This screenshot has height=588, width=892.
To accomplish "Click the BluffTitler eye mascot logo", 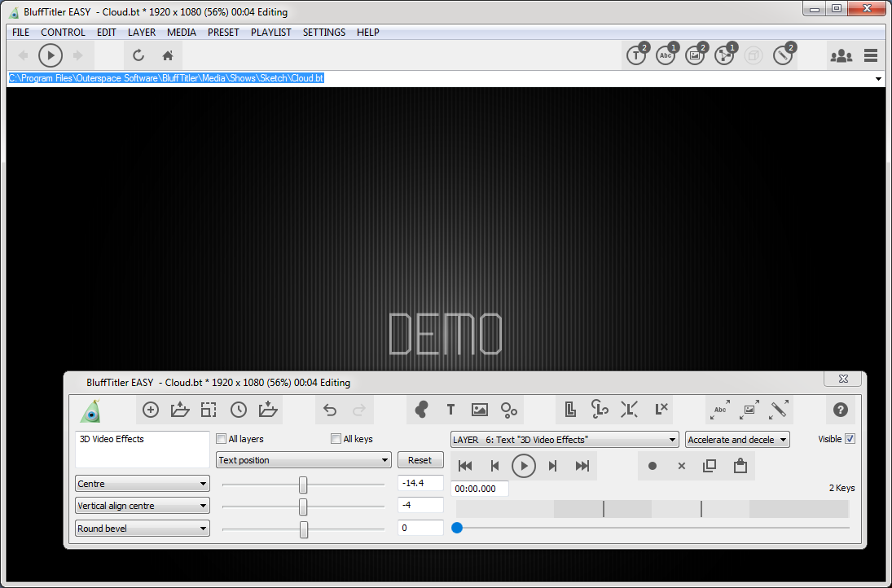I will coord(91,410).
